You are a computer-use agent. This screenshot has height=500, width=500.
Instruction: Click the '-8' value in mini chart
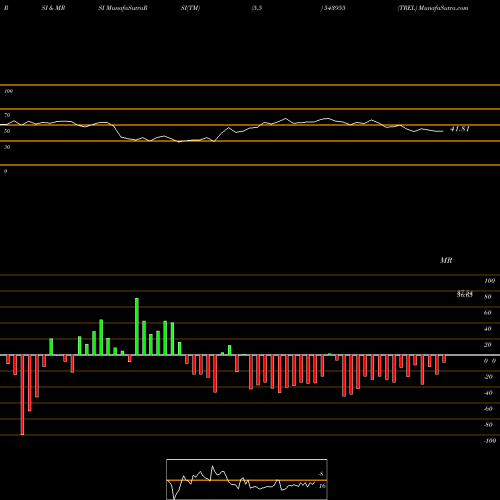(321, 474)
